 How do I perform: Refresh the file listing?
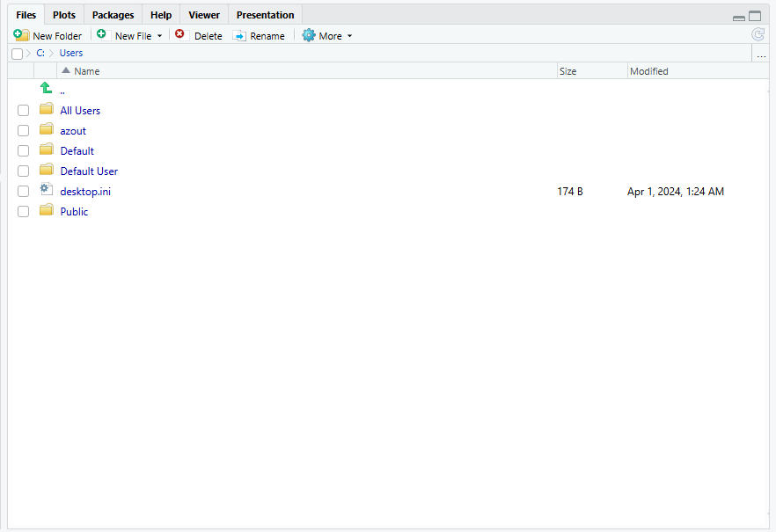(758, 34)
